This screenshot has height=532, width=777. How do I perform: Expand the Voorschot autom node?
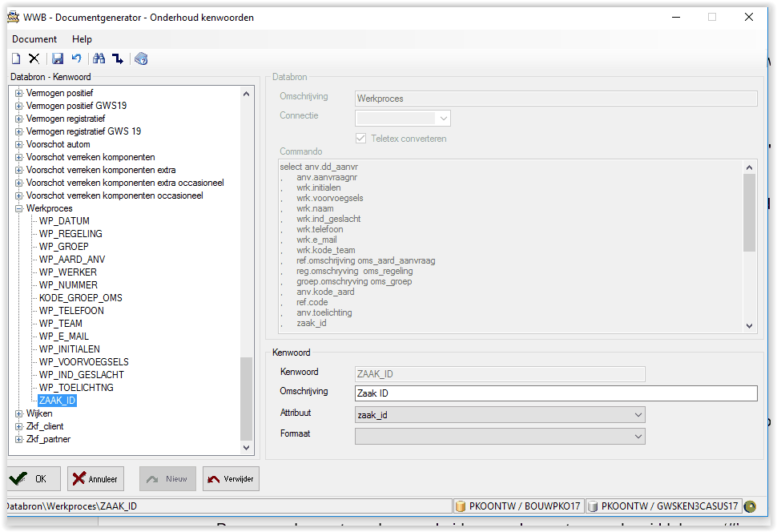[19, 145]
